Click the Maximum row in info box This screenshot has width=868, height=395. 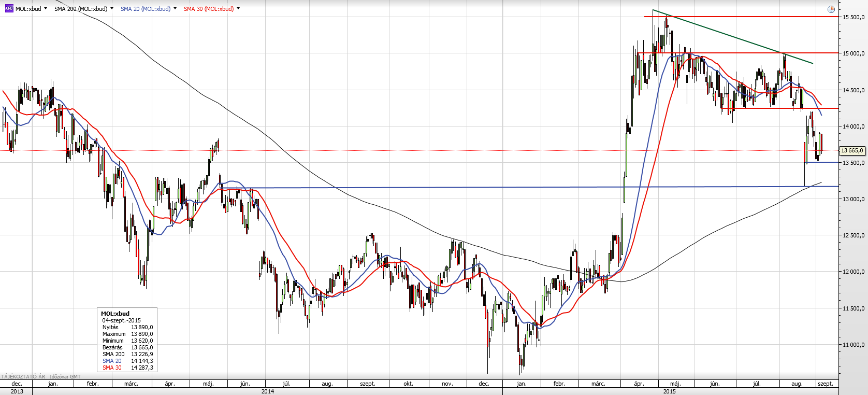click(x=127, y=334)
